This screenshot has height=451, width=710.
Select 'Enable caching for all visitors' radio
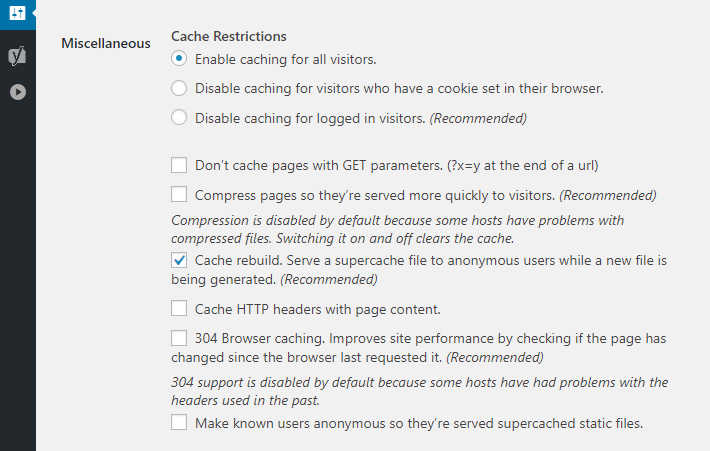(x=179, y=59)
